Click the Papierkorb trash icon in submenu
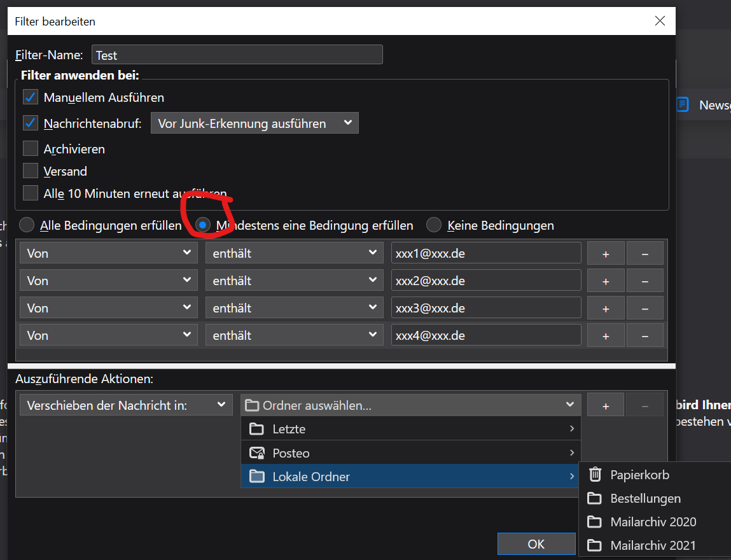Screen dimensions: 731x560 point(595,475)
